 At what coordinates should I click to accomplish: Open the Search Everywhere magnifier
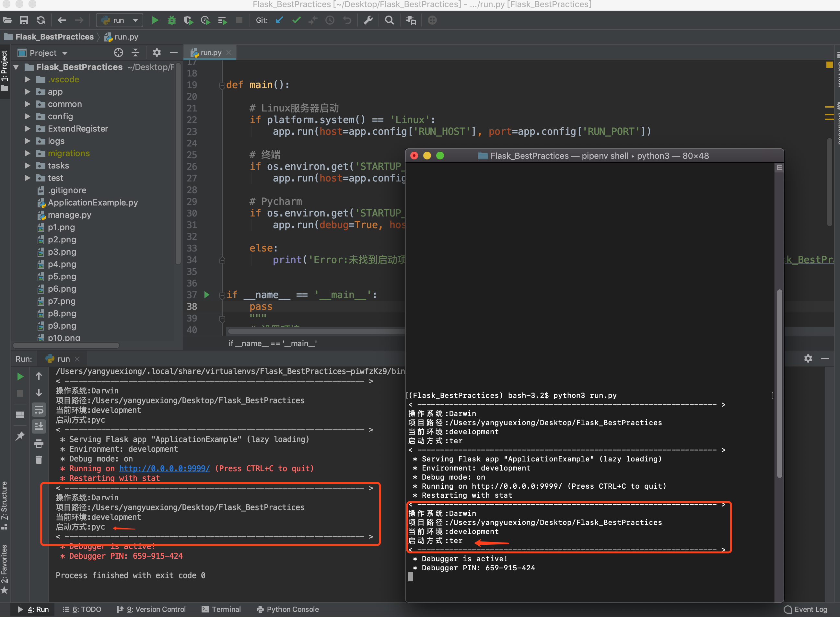click(x=389, y=20)
